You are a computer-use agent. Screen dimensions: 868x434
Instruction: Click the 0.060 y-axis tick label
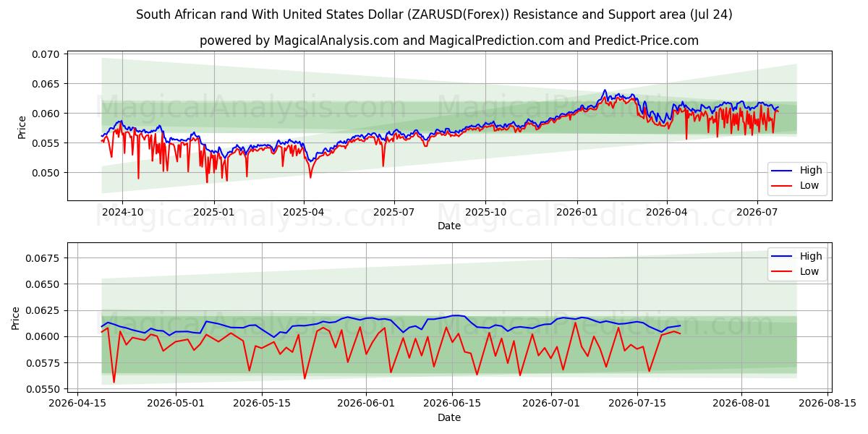coord(47,114)
